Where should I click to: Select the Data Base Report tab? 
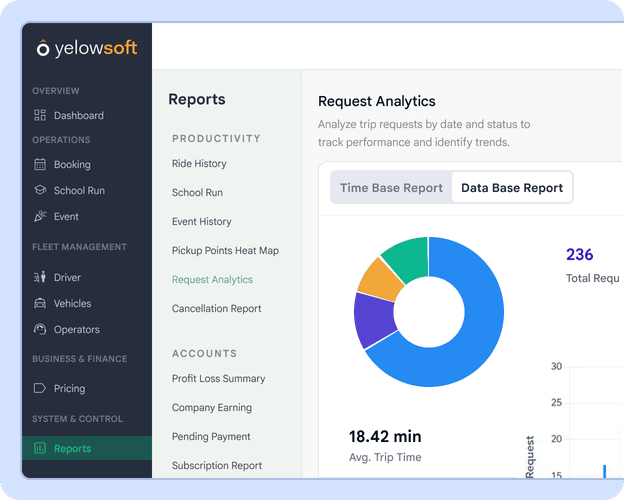coord(512,188)
